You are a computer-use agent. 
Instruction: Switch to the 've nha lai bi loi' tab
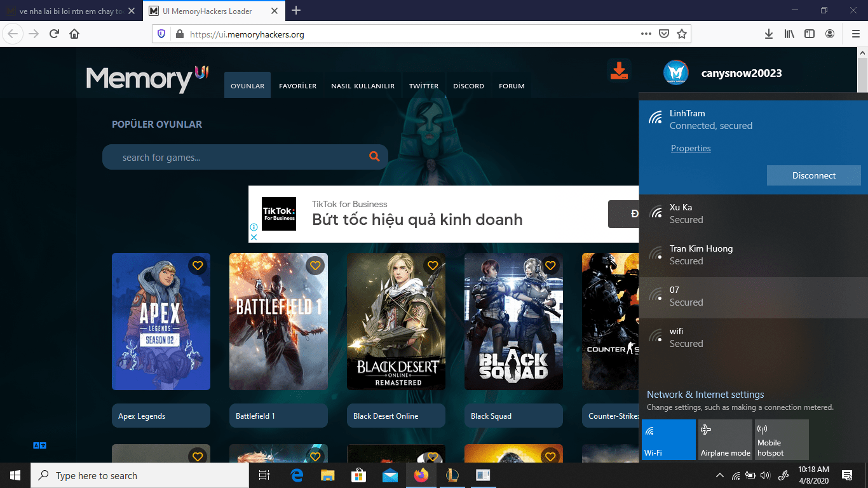pos(71,11)
